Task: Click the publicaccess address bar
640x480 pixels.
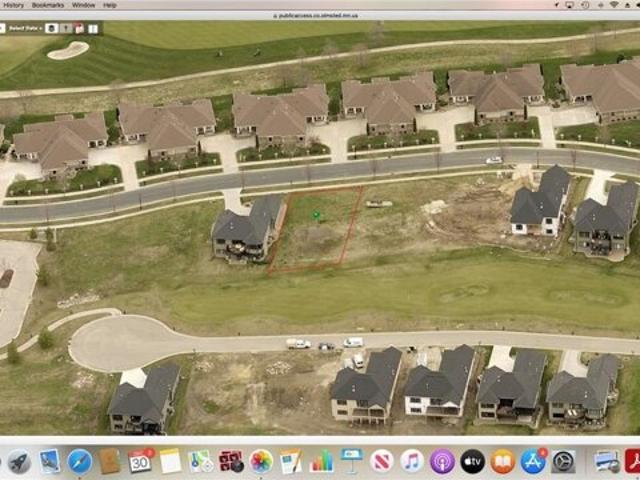Action: pos(320,16)
